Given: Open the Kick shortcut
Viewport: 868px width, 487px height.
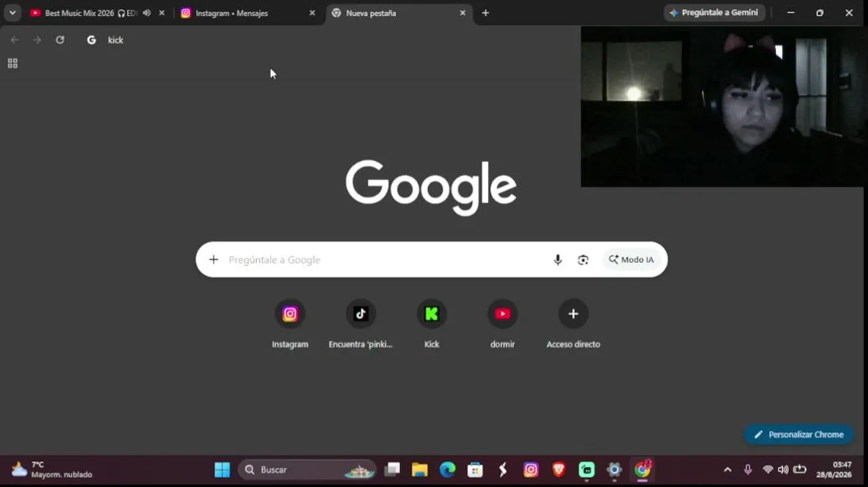Looking at the screenshot, I should (431, 325).
